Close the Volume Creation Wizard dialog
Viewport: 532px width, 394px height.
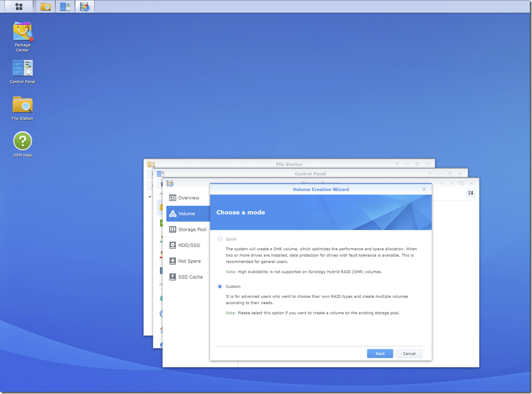424,189
